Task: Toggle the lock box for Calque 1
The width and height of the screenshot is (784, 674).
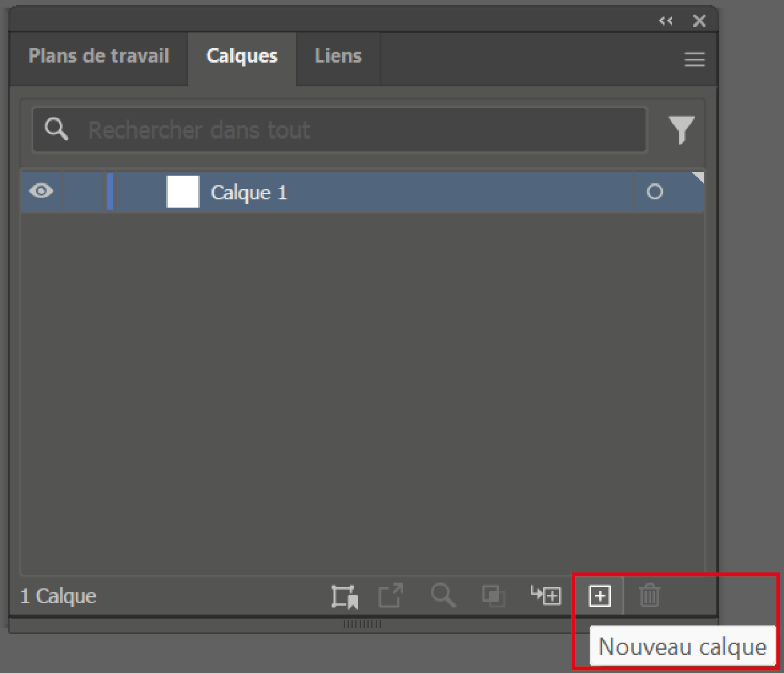Action: 83,192
